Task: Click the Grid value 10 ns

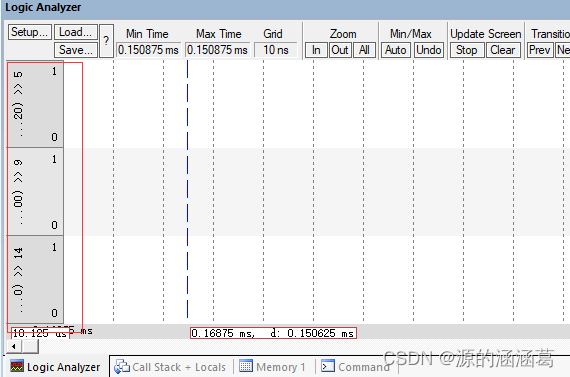Action: [x=276, y=50]
